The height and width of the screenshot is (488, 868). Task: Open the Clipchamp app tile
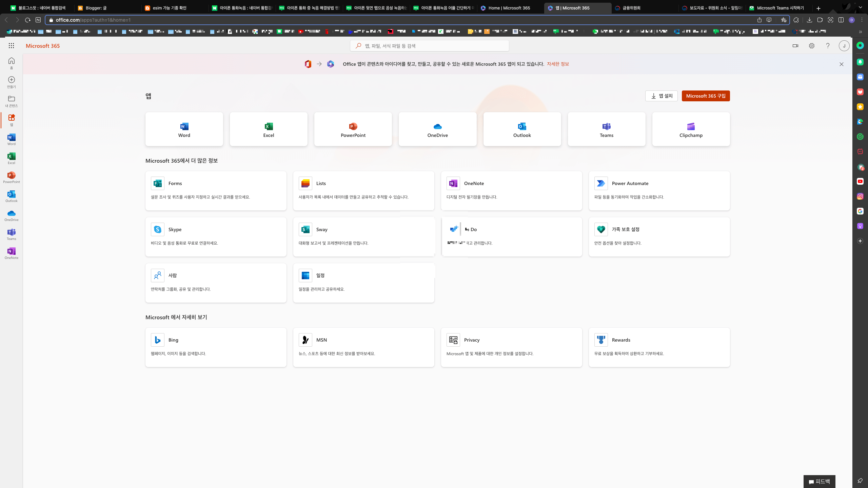691,129
